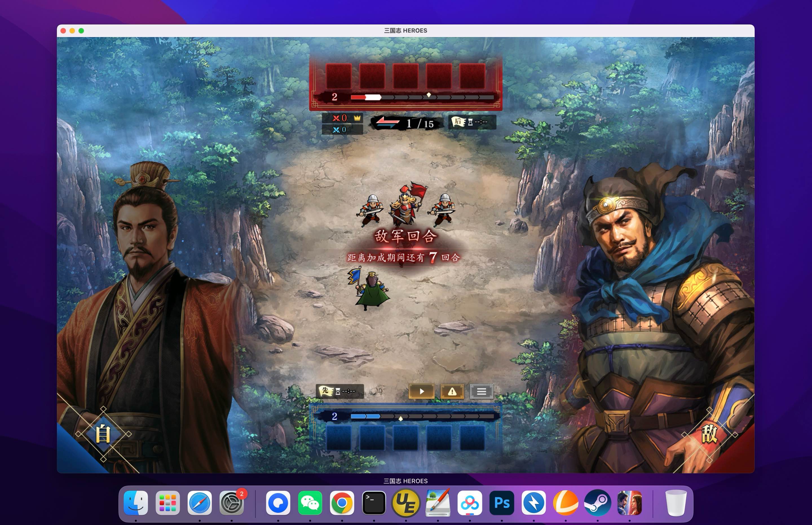Select the leftmost red enemy card slot
This screenshot has height=525, width=812.
pyautogui.click(x=339, y=76)
